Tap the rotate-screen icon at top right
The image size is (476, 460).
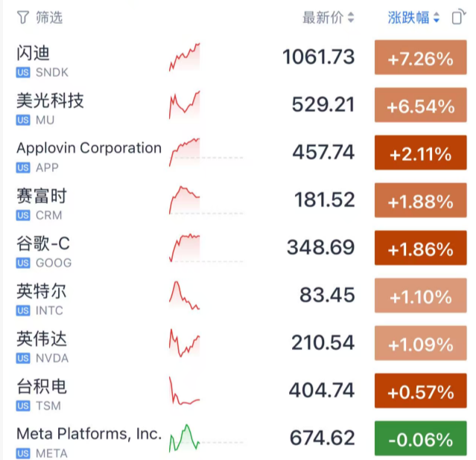[x=458, y=17]
